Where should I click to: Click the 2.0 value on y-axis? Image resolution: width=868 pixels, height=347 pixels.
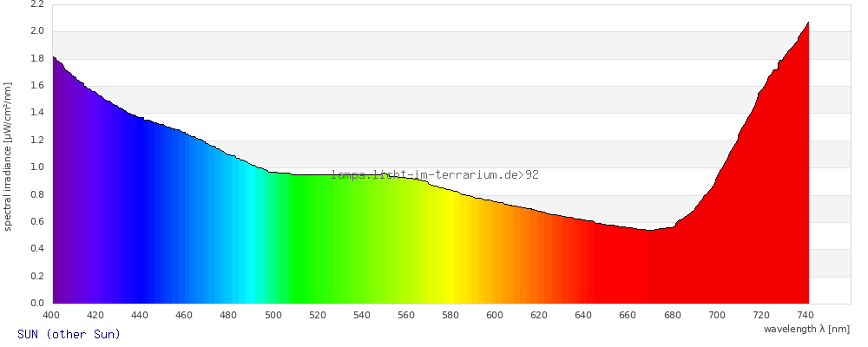click(37, 31)
